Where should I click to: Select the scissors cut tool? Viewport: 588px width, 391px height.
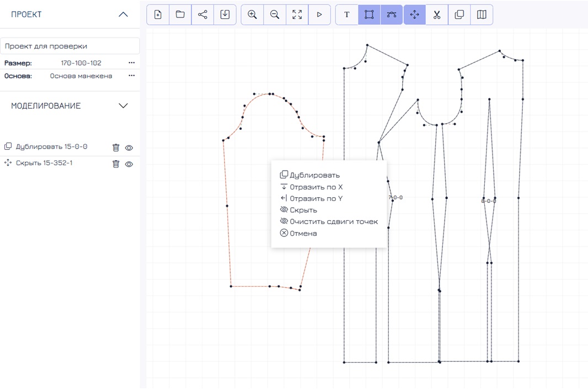coord(437,15)
